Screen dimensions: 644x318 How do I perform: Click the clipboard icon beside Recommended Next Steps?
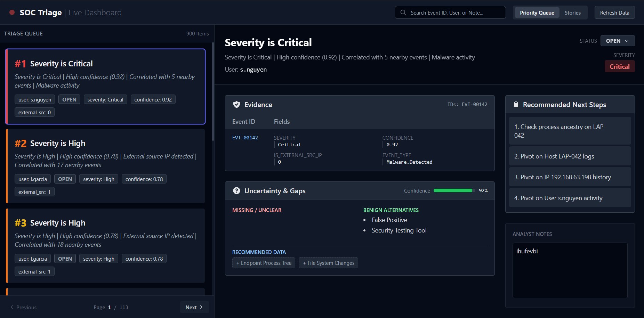tap(516, 105)
